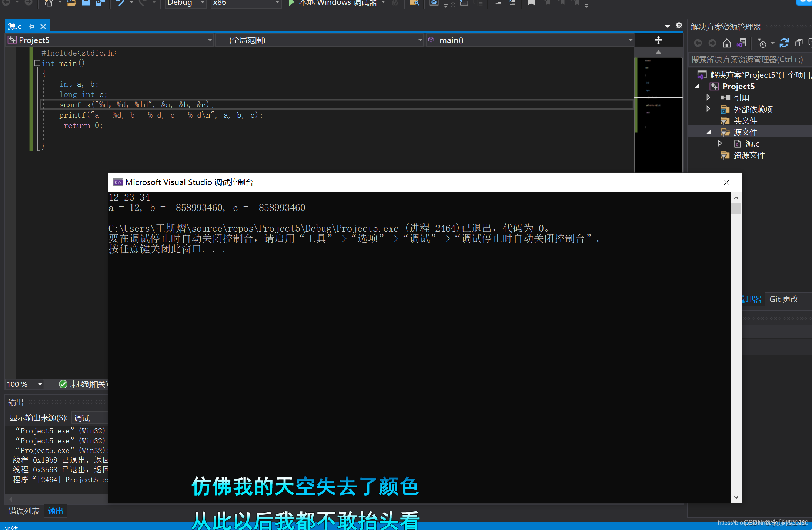Click editor scroll-up arrow above minimap

tap(658, 52)
